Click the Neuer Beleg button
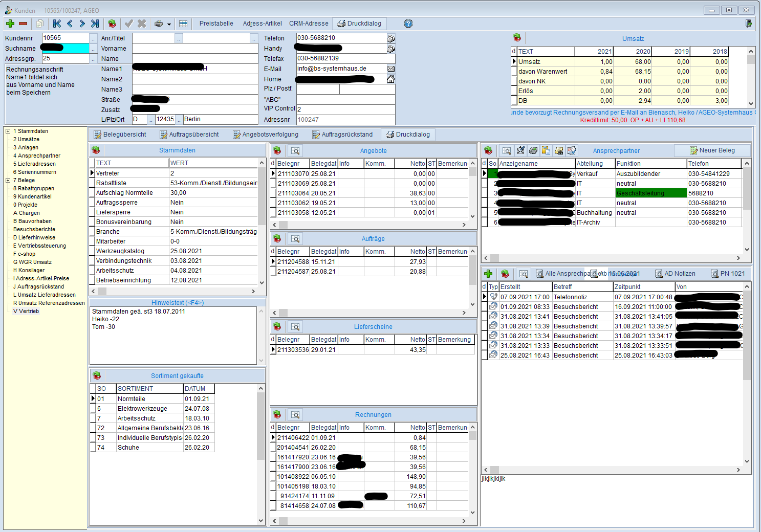The width and height of the screenshot is (761, 532). (x=712, y=150)
